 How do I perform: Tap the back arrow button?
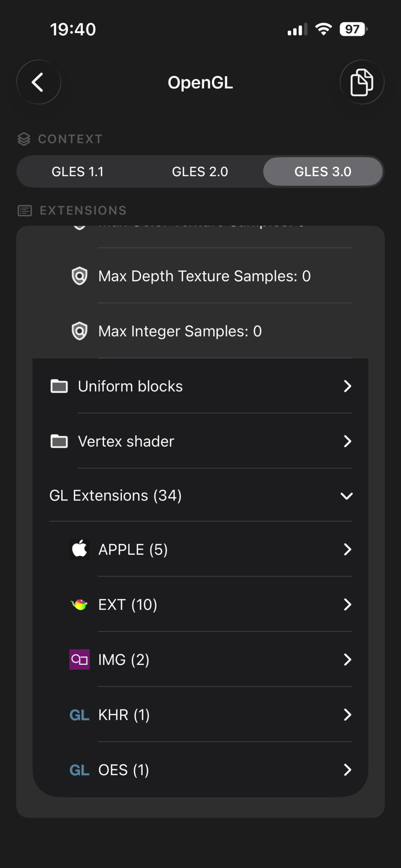(39, 82)
